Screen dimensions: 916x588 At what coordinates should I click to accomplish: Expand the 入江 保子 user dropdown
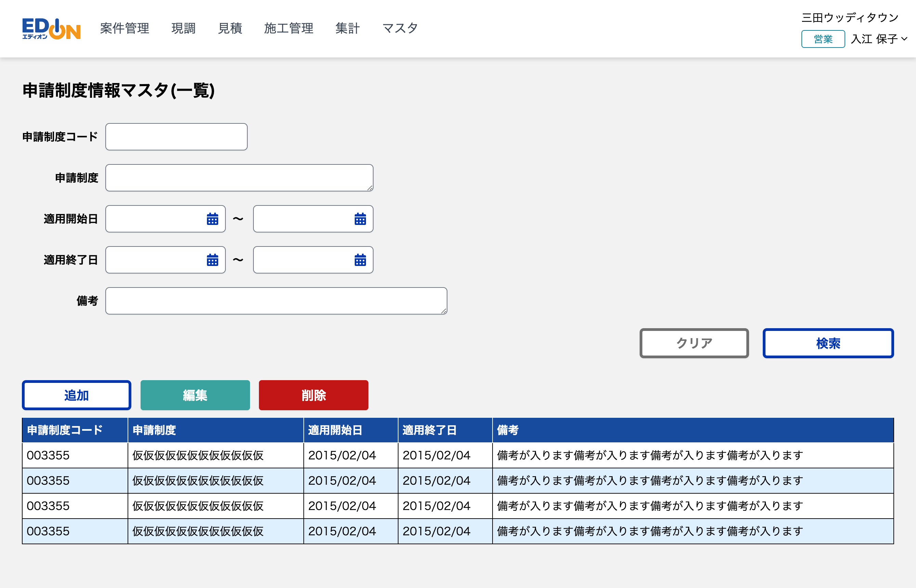[x=879, y=39]
